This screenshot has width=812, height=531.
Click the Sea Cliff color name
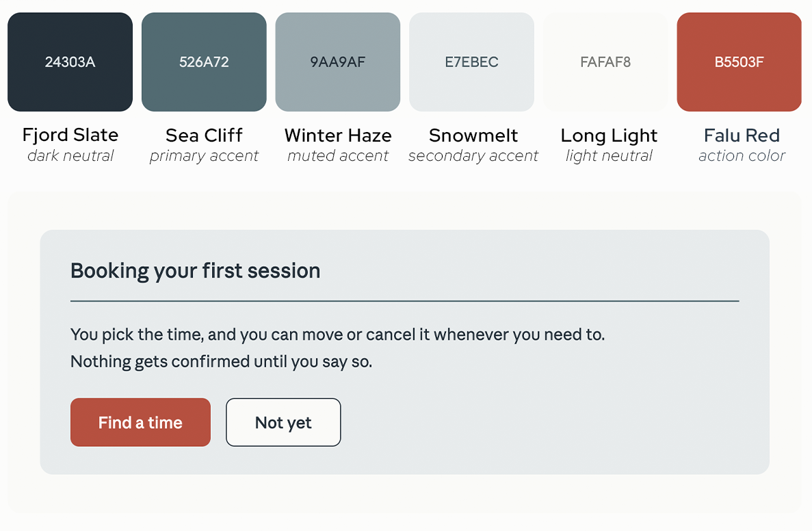point(204,135)
